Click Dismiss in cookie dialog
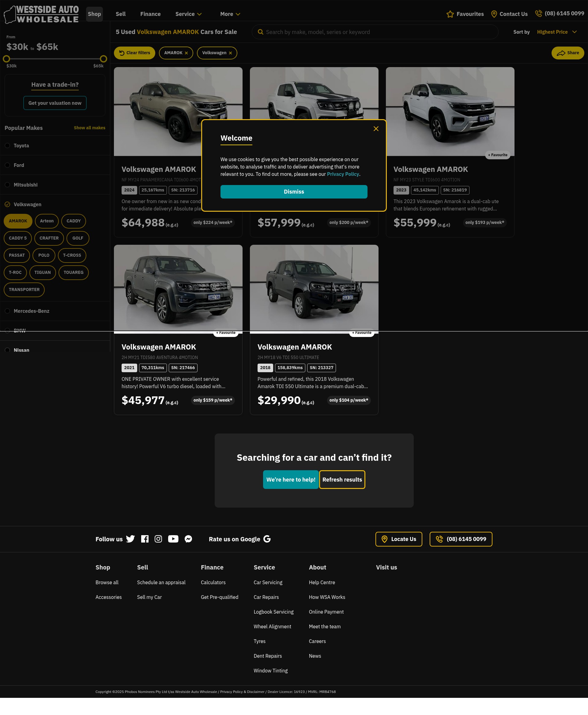Image resolution: width=588 pixels, height=715 pixels. [294, 192]
